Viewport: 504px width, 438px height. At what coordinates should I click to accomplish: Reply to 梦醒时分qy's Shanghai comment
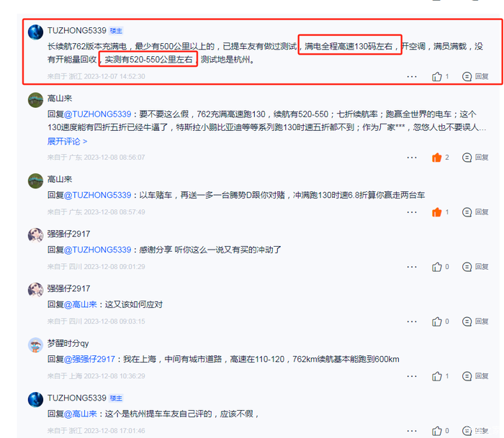click(x=475, y=376)
